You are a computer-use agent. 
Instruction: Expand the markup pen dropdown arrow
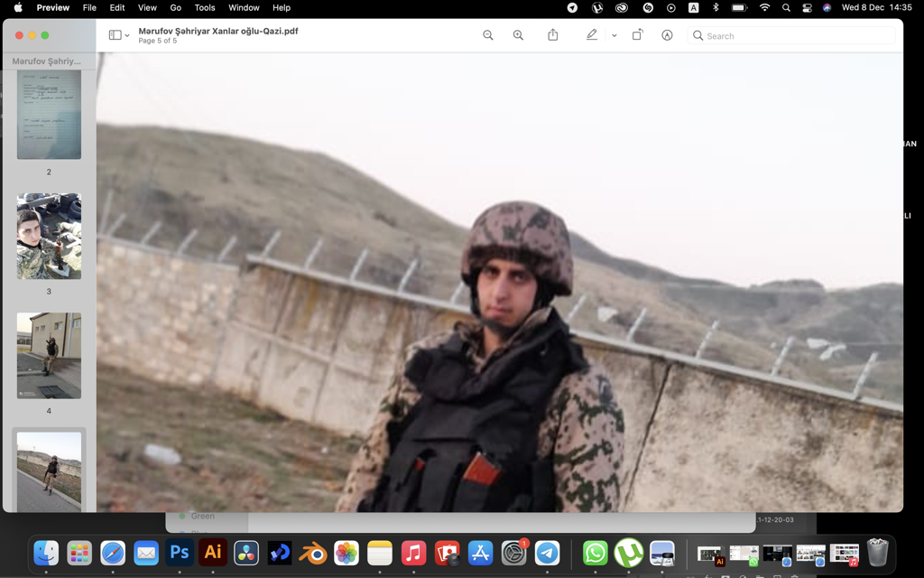click(614, 35)
